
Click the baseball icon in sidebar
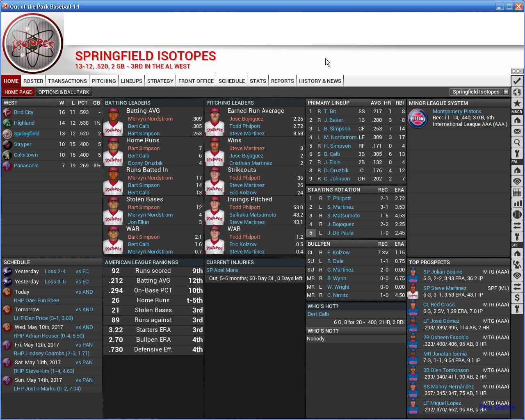pyautogui.click(x=517, y=215)
